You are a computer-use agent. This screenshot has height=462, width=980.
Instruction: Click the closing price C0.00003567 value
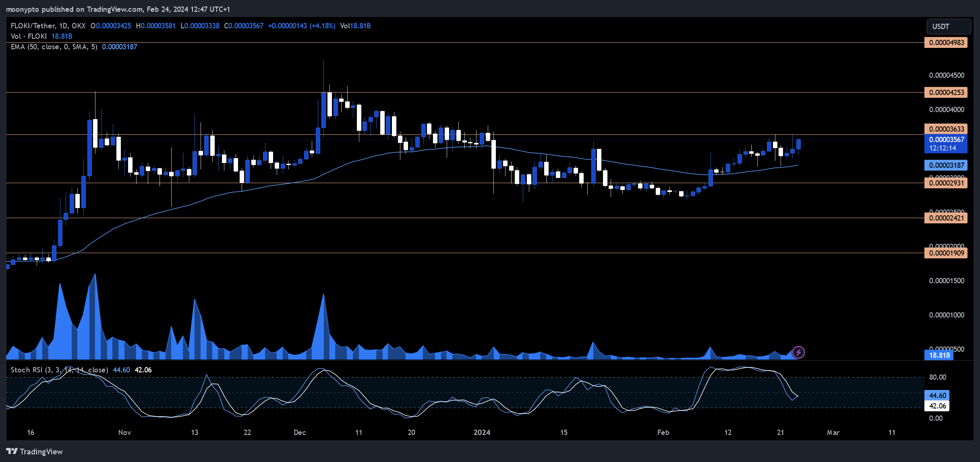click(x=244, y=26)
